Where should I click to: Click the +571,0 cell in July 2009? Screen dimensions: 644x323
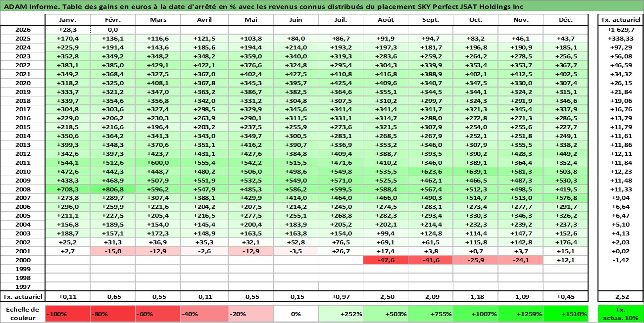coord(340,181)
